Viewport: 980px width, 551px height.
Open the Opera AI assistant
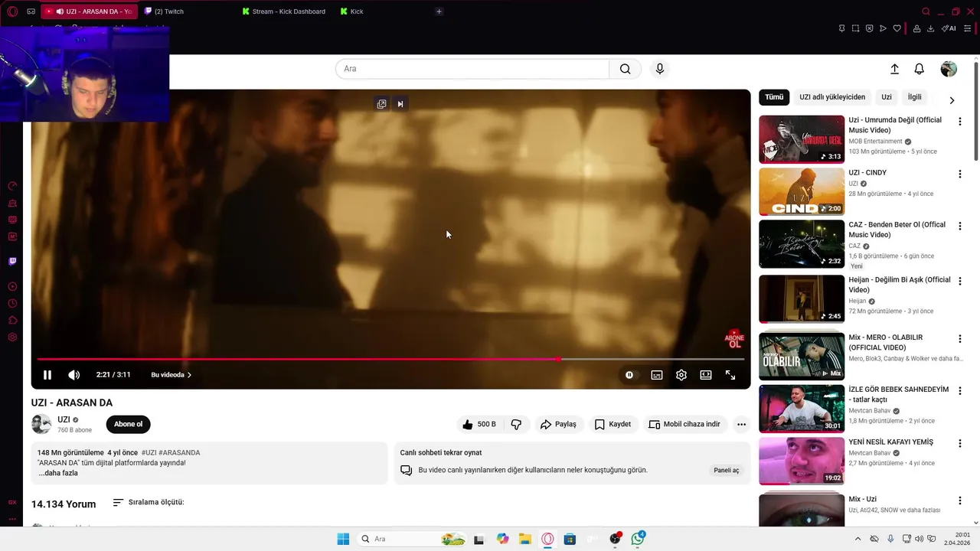pos(949,28)
